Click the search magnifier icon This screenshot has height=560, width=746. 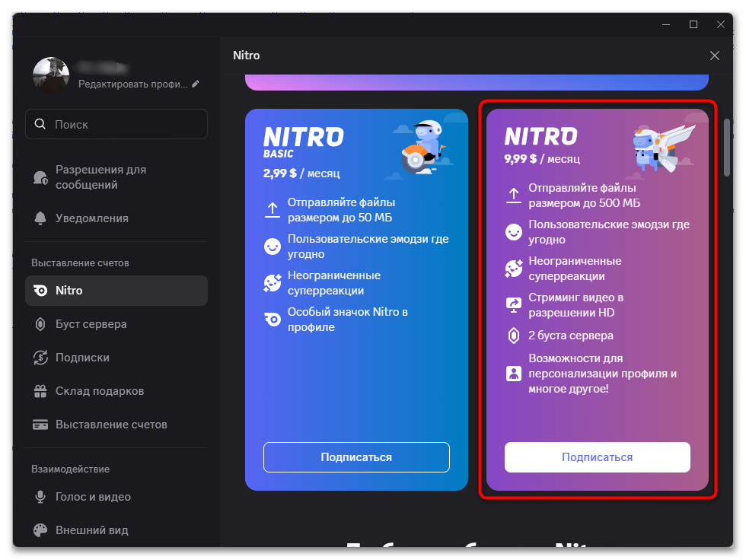click(x=40, y=124)
